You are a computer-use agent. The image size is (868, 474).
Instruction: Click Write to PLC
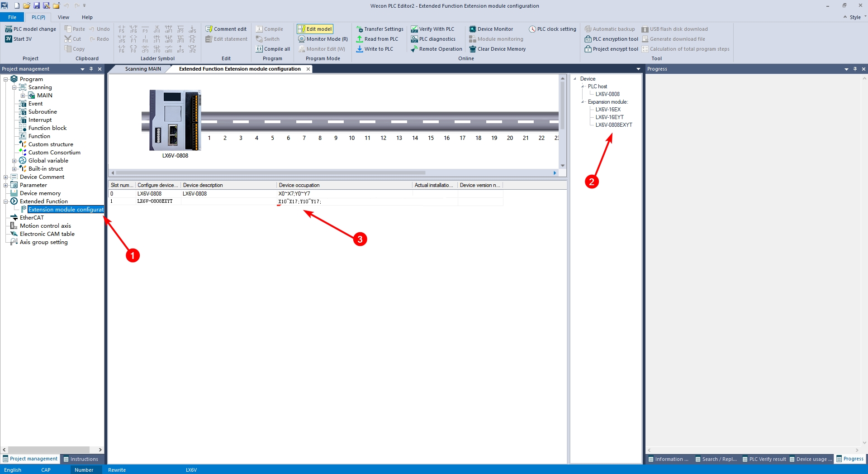tap(375, 49)
